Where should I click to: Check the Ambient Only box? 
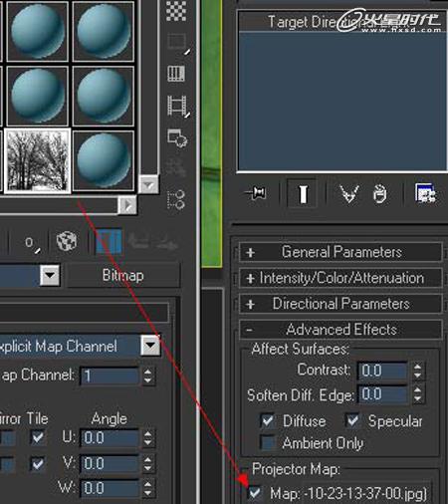pos(267,443)
